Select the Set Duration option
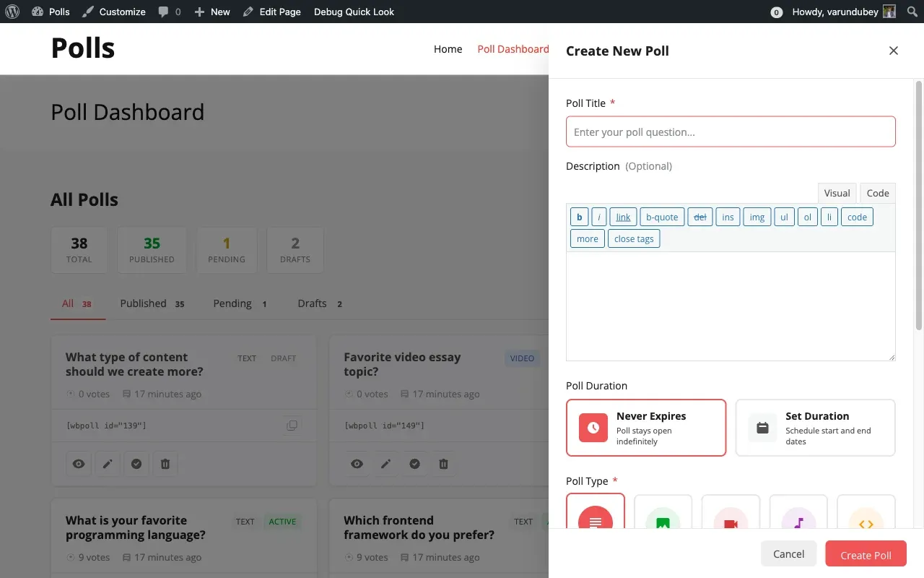This screenshot has width=924, height=578. pos(815,428)
